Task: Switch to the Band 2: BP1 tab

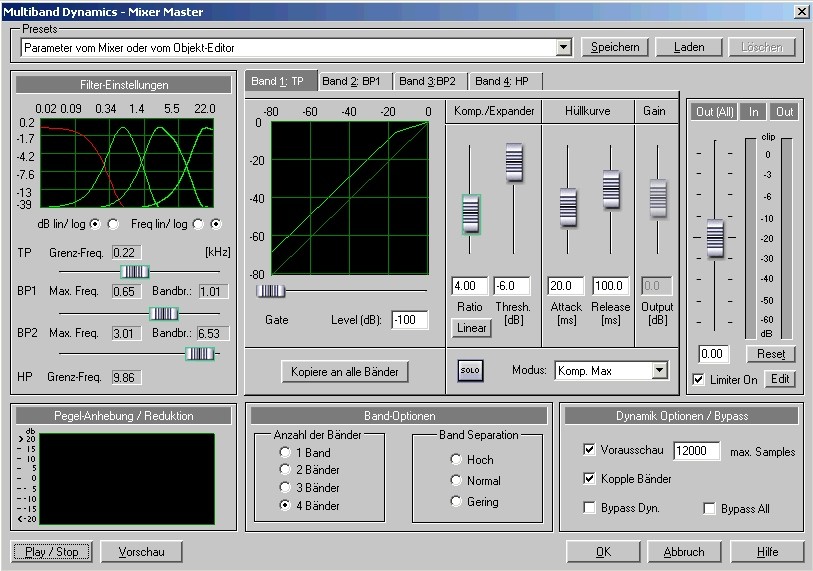Action: [355, 81]
